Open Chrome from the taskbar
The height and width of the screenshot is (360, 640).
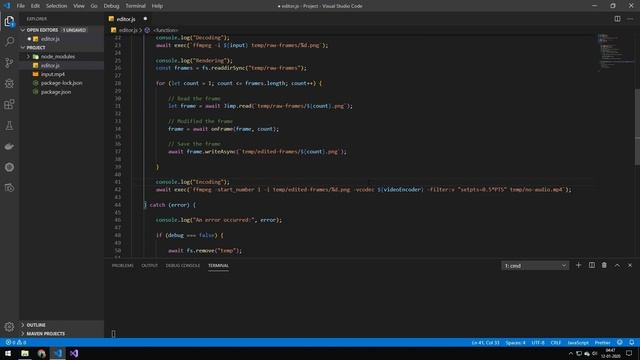pos(41,353)
